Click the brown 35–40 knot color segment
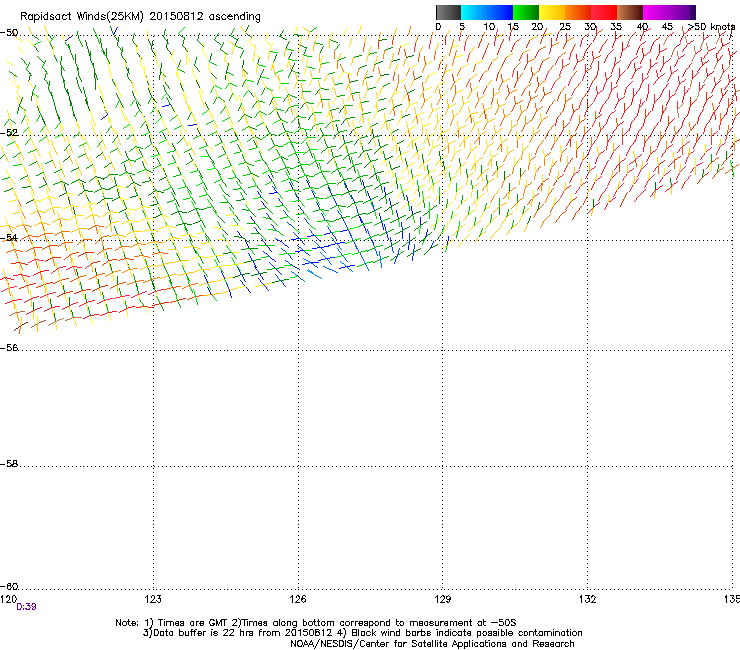The image size is (740, 650). point(630,12)
